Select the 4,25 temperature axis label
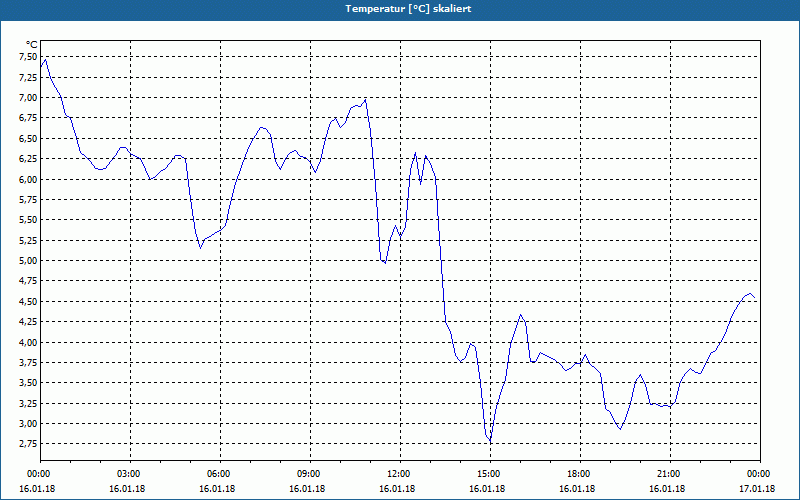This screenshot has width=800, height=500. point(28,322)
